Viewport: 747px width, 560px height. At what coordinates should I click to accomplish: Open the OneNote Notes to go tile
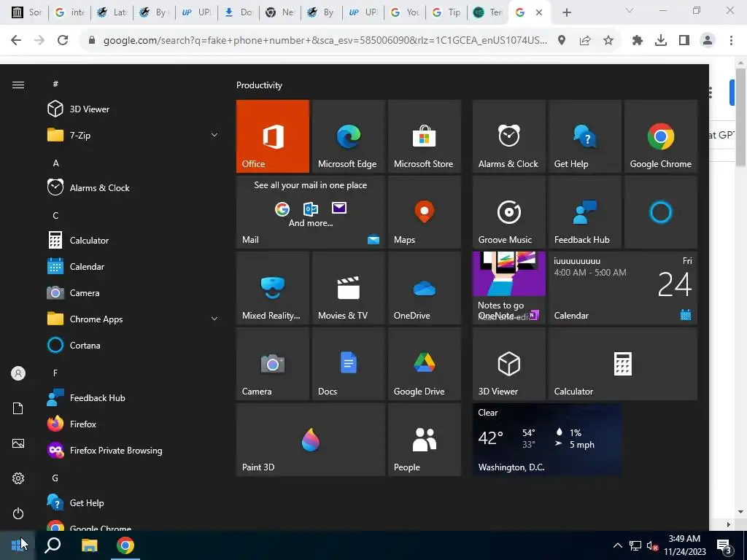pyautogui.click(x=508, y=287)
